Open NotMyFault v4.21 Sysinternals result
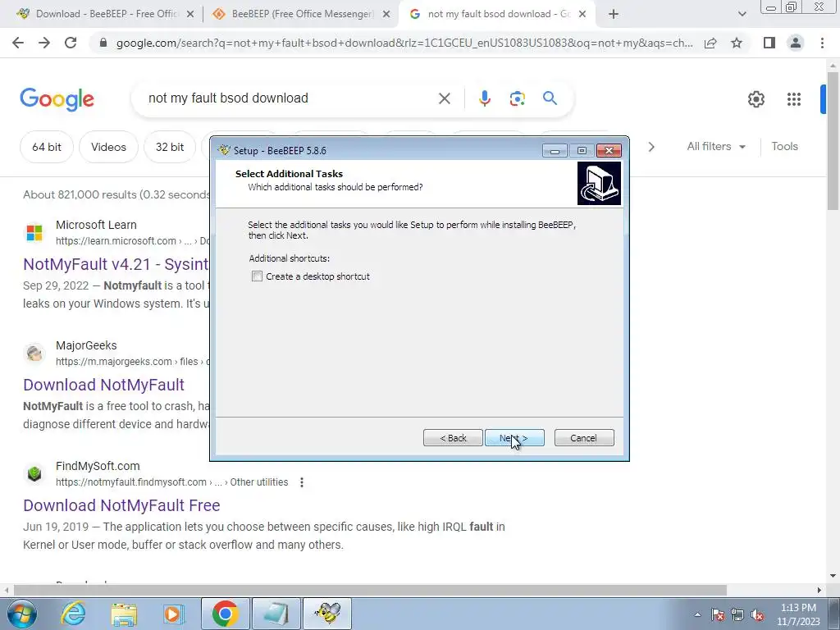This screenshot has width=840, height=630. tap(116, 264)
